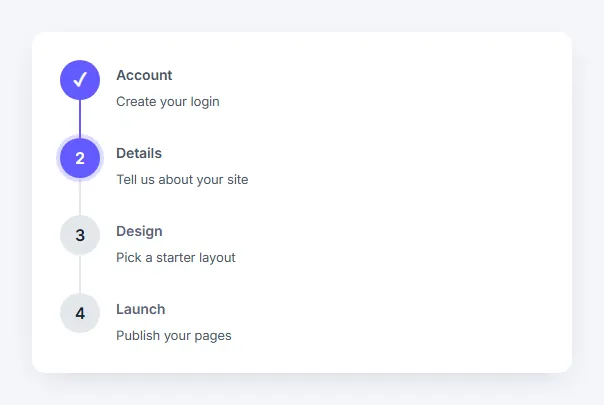Click the 'Pick a starter layout' text
Image resolution: width=604 pixels, height=405 pixels.
[x=176, y=257]
